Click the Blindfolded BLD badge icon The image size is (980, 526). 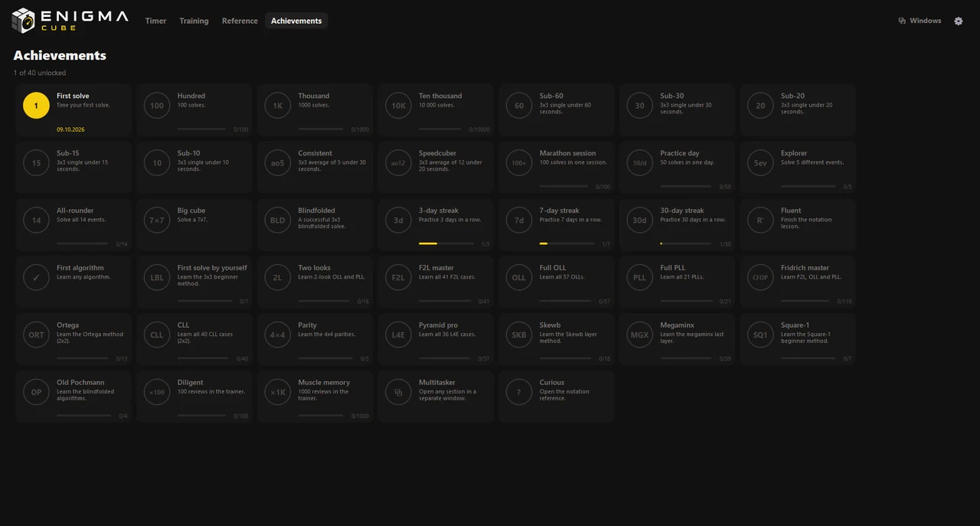coord(278,221)
